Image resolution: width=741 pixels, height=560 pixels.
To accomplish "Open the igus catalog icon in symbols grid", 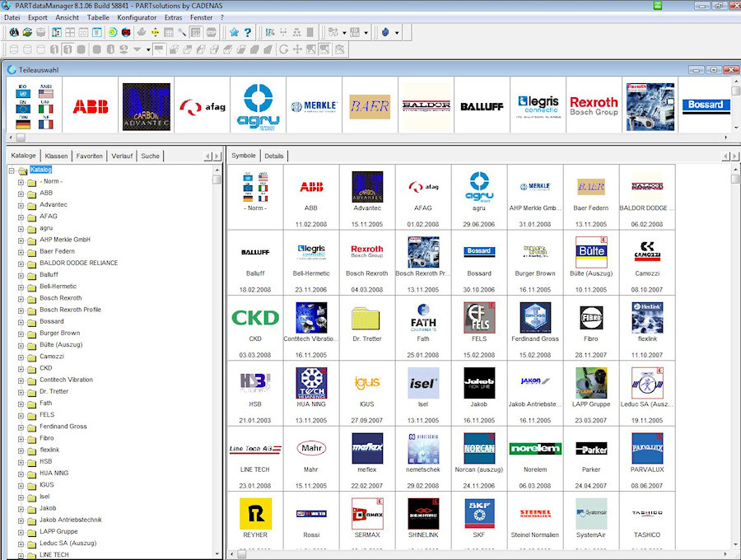I will [x=367, y=383].
